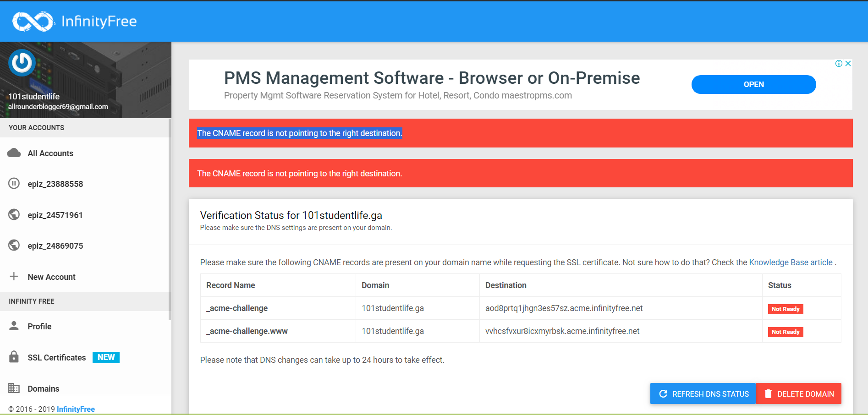Open the SSL Certificates menu item
The height and width of the screenshot is (415, 868).
pyautogui.click(x=57, y=358)
